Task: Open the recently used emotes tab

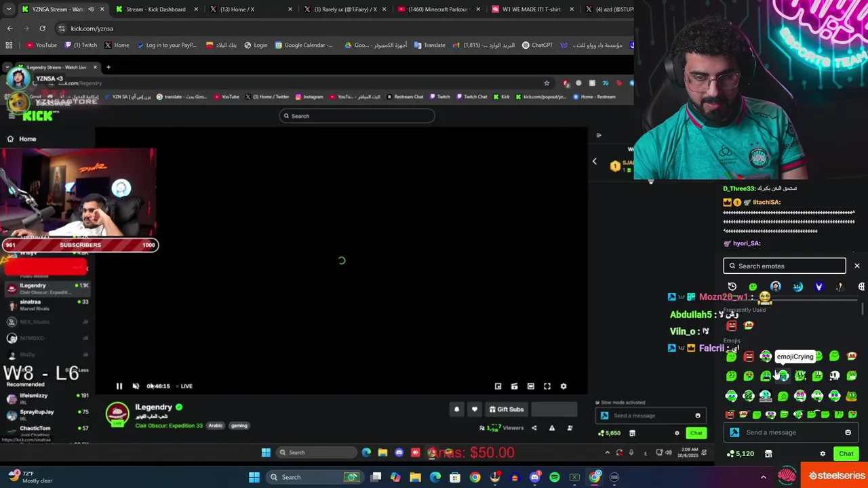Action: pyautogui.click(x=732, y=287)
